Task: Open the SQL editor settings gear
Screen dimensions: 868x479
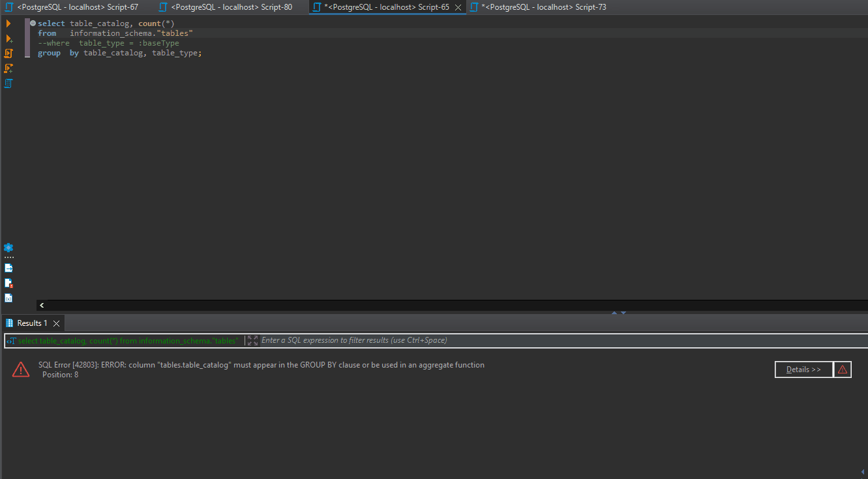Action: pos(8,248)
